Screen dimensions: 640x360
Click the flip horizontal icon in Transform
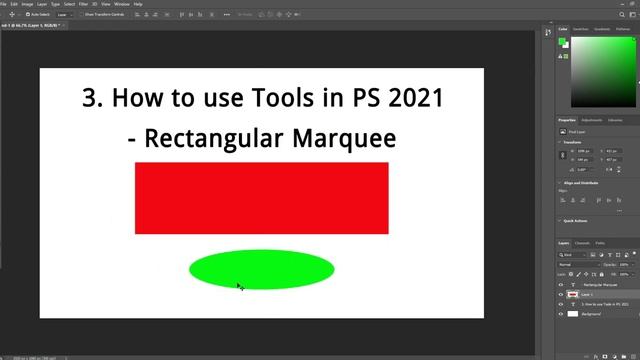pyautogui.click(x=609, y=169)
